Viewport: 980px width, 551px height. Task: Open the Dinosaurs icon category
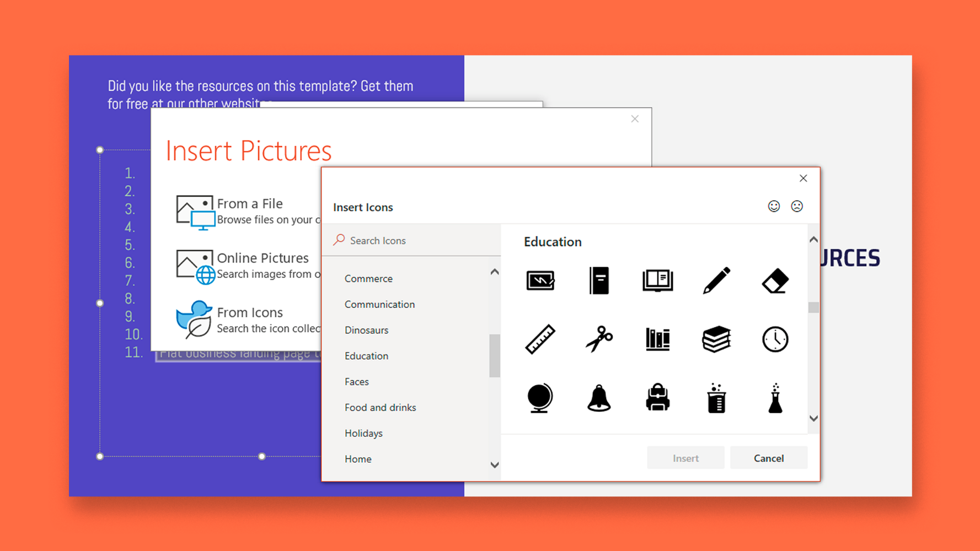tap(366, 330)
